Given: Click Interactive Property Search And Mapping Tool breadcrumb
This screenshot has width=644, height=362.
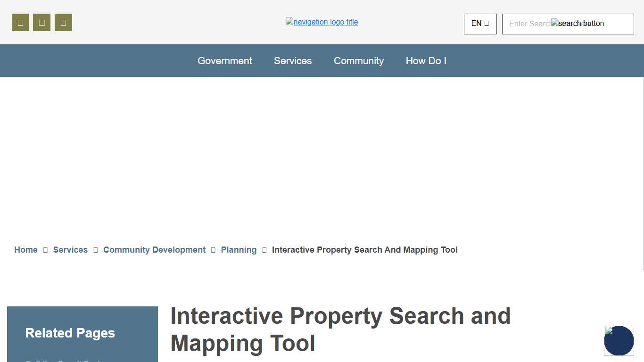Looking at the screenshot, I should click(x=364, y=250).
